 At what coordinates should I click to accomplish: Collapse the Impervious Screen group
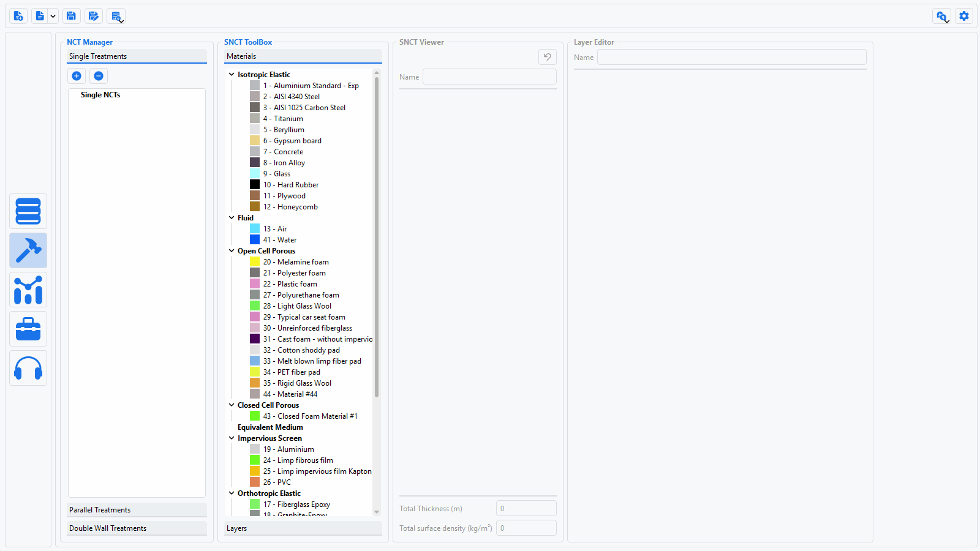pyautogui.click(x=232, y=438)
